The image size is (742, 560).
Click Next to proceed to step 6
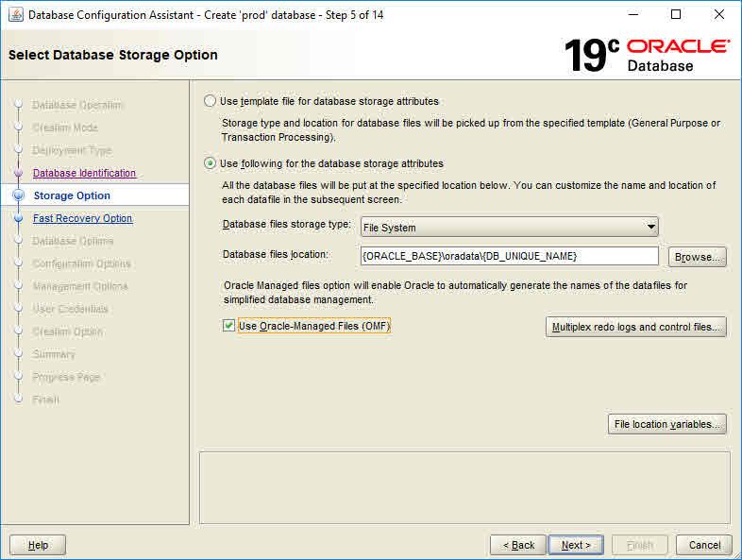tap(576, 545)
